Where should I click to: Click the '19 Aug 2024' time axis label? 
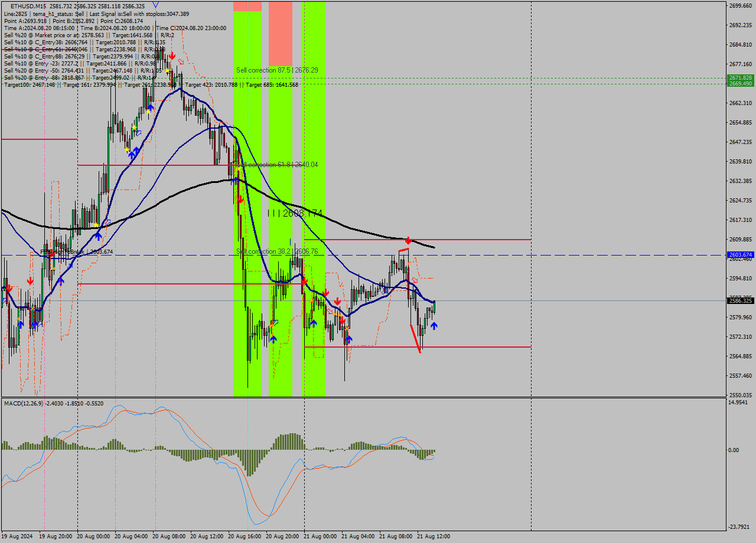pyautogui.click(x=17, y=537)
